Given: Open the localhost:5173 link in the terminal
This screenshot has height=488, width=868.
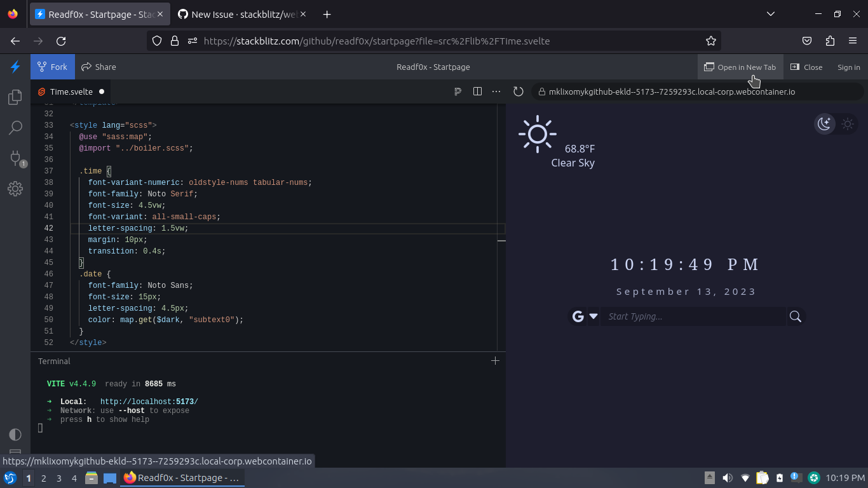Looking at the screenshot, I should [x=149, y=401].
